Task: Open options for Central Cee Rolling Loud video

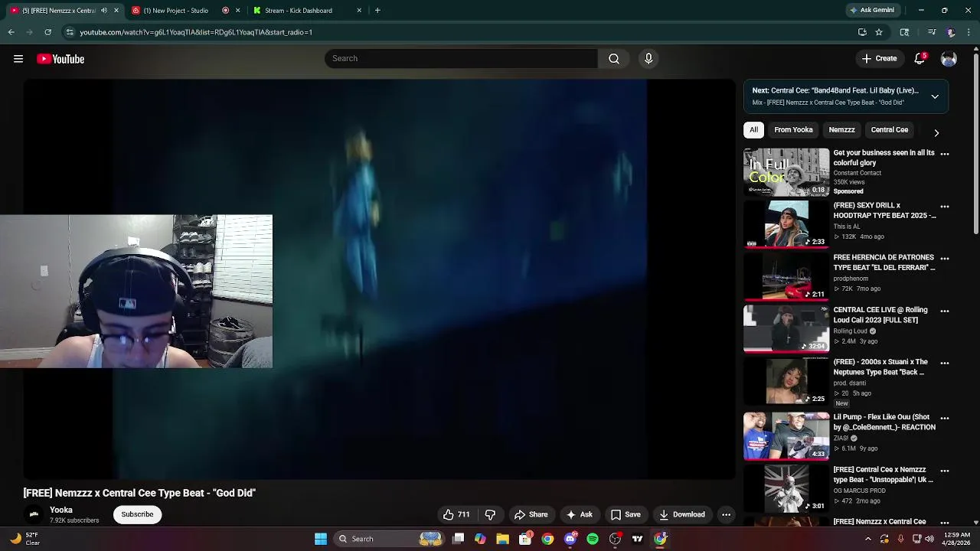Action: 944,311
